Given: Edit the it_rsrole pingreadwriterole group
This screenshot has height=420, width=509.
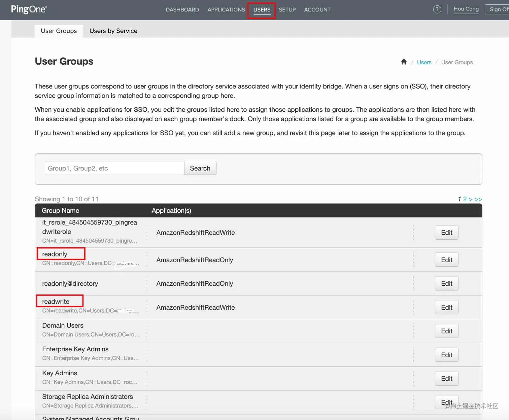Looking at the screenshot, I should [x=447, y=233].
